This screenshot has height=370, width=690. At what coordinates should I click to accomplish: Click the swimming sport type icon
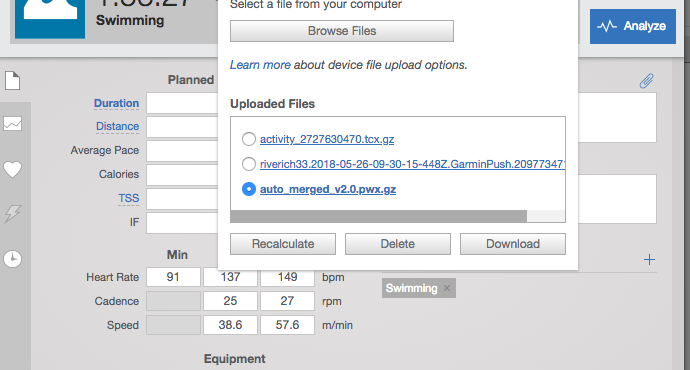[x=50, y=18]
